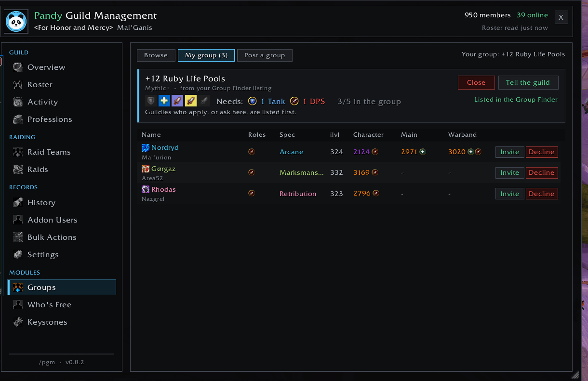Click the Professions anvil icon

coord(18,119)
